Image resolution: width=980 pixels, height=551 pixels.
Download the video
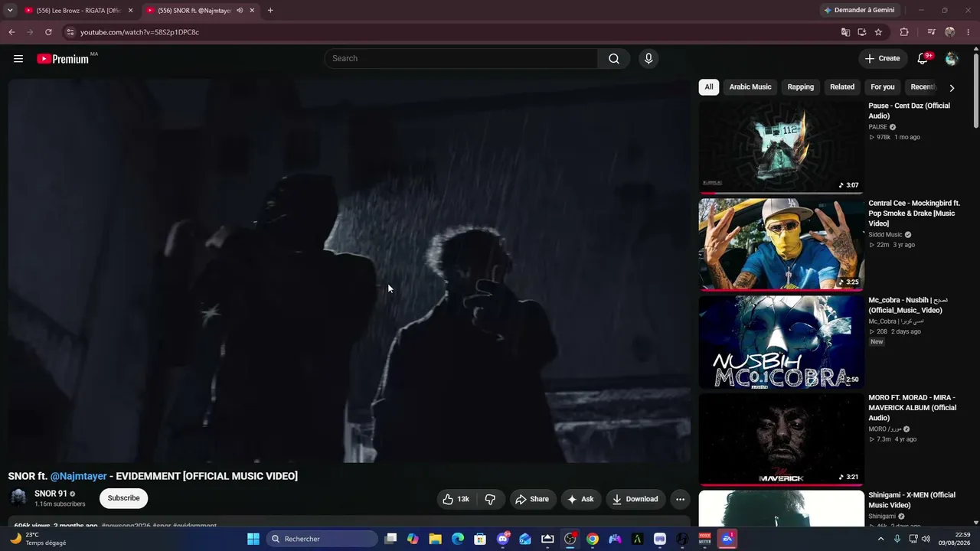(635, 499)
